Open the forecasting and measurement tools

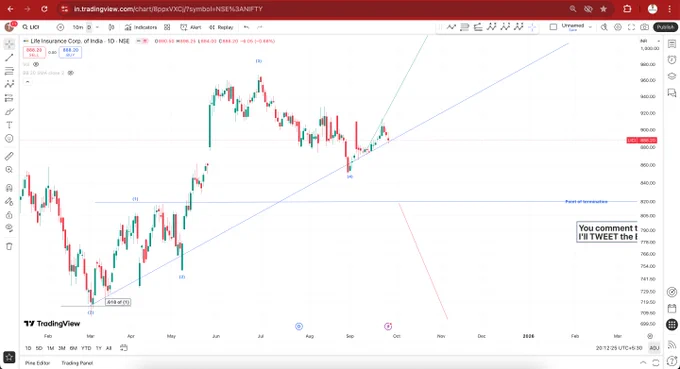(9, 98)
